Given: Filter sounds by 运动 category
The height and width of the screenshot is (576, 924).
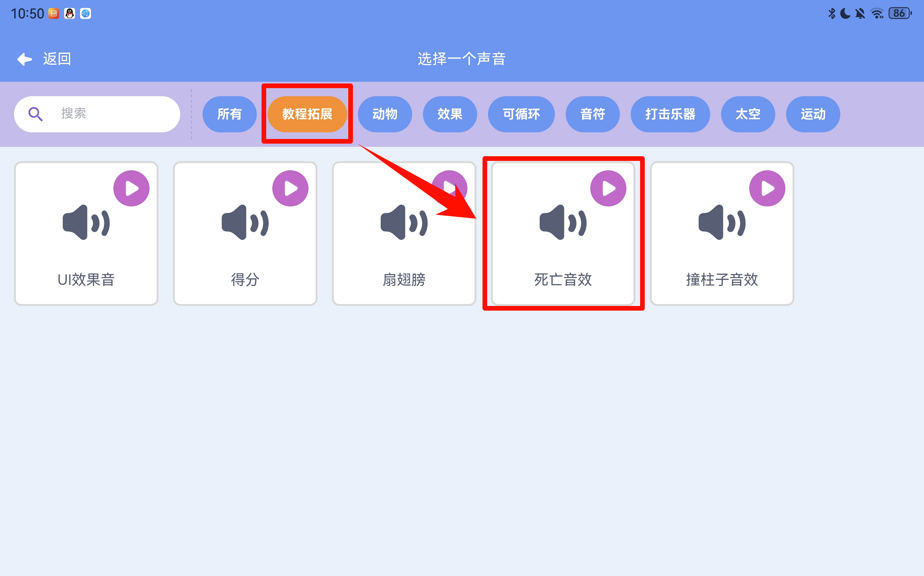Looking at the screenshot, I should (813, 114).
